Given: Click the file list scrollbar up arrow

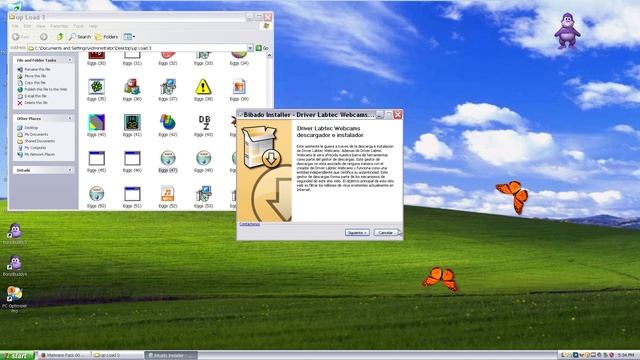Looking at the screenshot, I should tap(269, 56).
